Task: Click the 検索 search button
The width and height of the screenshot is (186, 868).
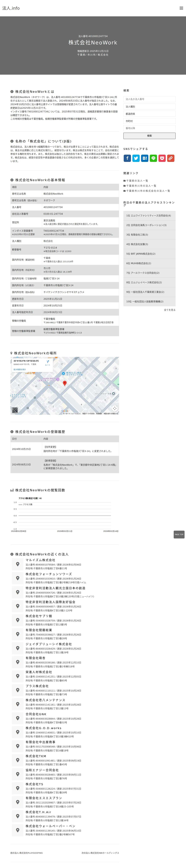Action: [x=149, y=136]
